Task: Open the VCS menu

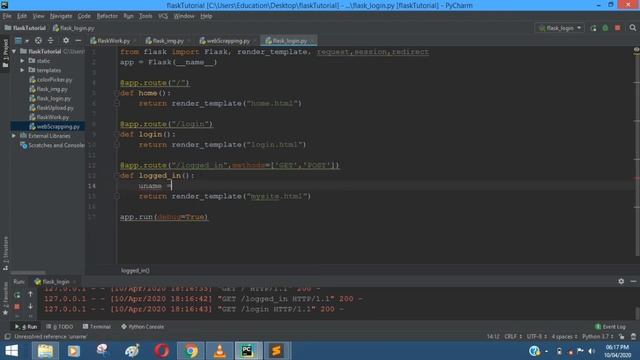Action: tap(163, 16)
